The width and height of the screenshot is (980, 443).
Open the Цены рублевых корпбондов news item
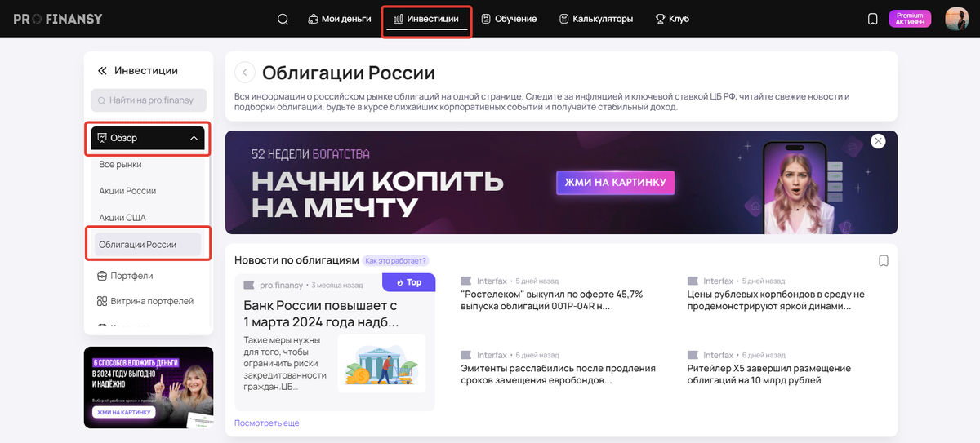point(776,300)
